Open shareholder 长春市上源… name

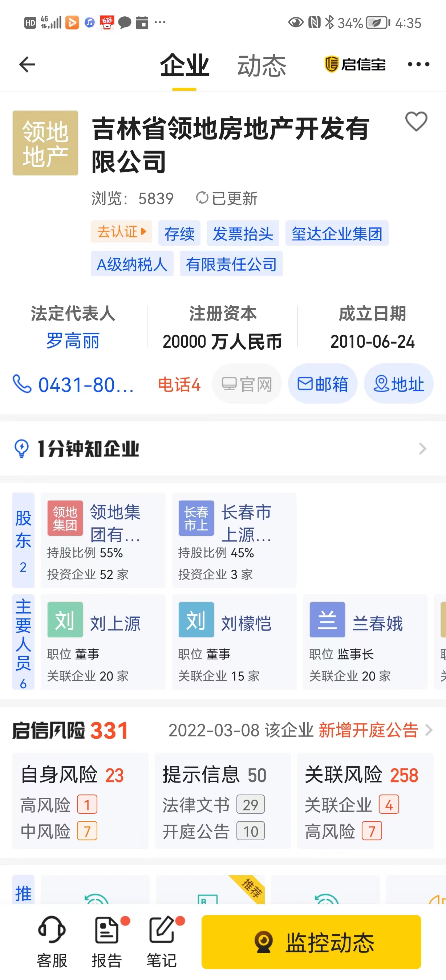click(247, 523)
